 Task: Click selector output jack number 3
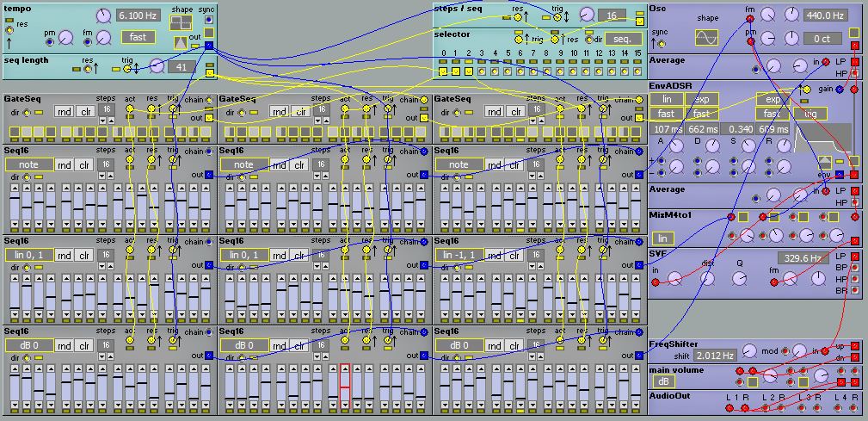pos(482,71)
